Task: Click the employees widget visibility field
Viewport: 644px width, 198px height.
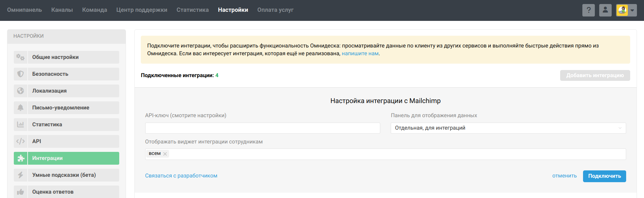Action: tap(385, 154)
